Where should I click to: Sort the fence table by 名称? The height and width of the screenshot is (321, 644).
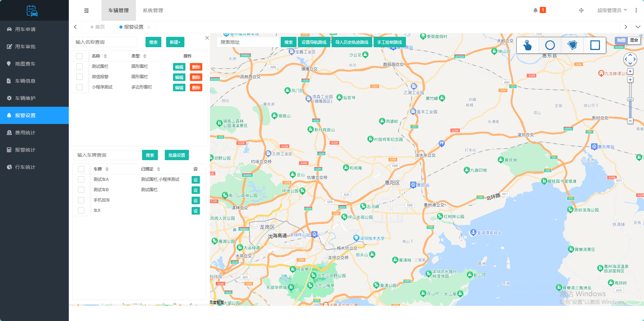click(105, 56)
